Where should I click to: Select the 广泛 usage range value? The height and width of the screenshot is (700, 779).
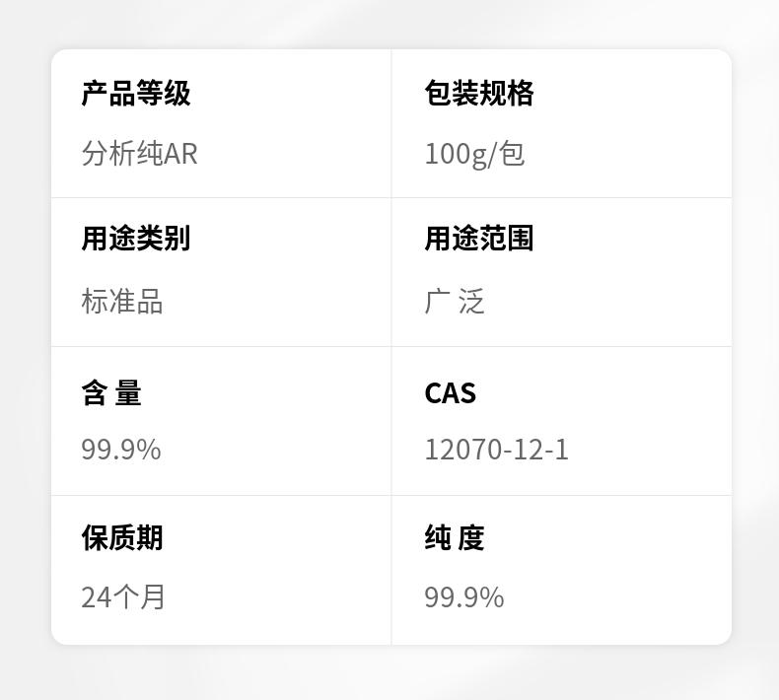click(x=455, y=302)
